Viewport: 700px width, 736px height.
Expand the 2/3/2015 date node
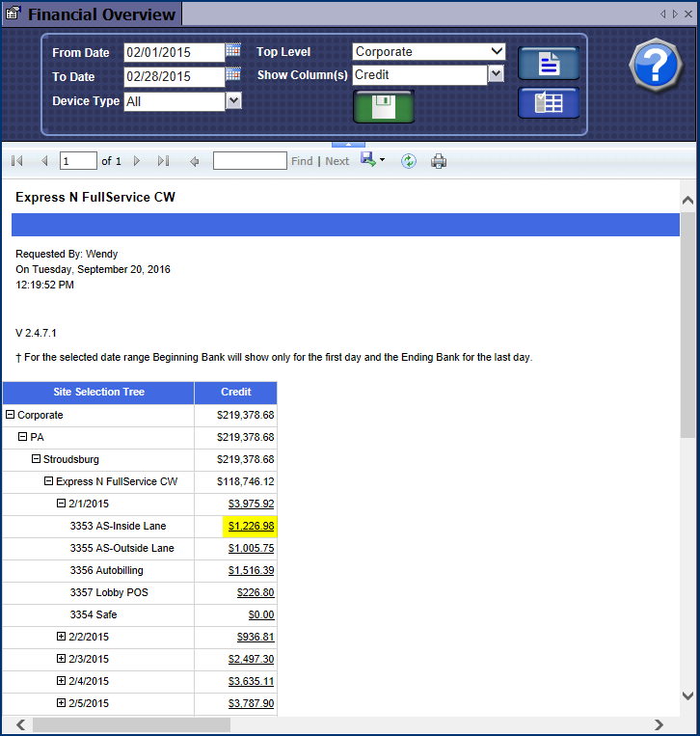61,659
